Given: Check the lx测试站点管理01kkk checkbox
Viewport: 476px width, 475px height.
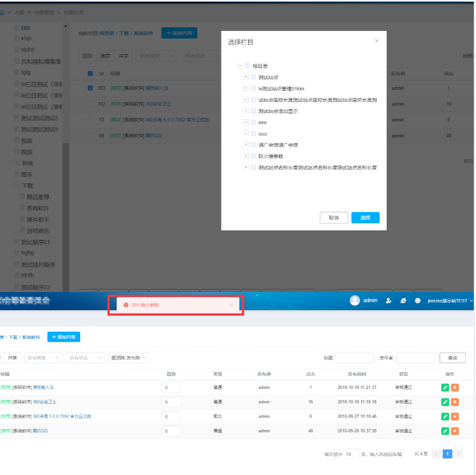Looking at the screenshot, I should (x=253, y=88).
